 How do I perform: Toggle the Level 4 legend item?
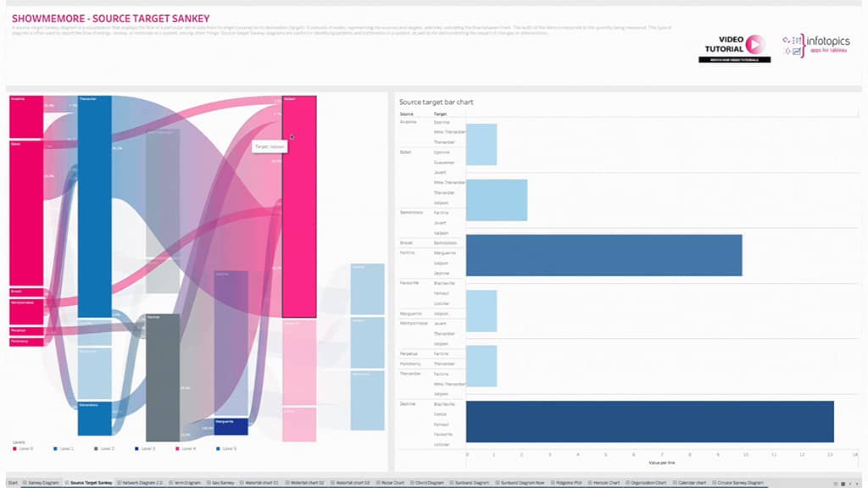point(186,449)
